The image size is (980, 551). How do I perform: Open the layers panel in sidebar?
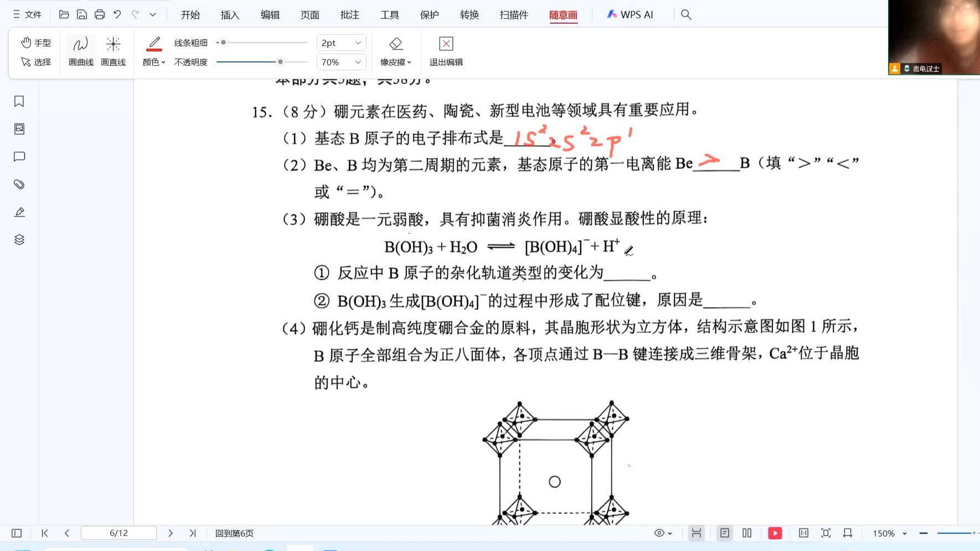click(x=19, y=240)
